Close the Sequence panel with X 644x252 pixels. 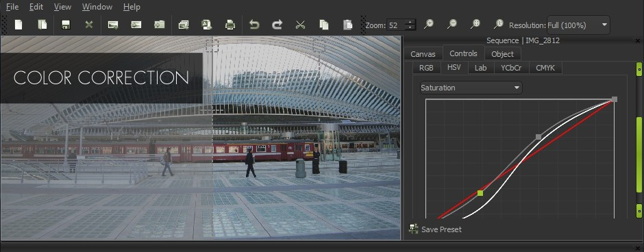click(x=638, y=40)
